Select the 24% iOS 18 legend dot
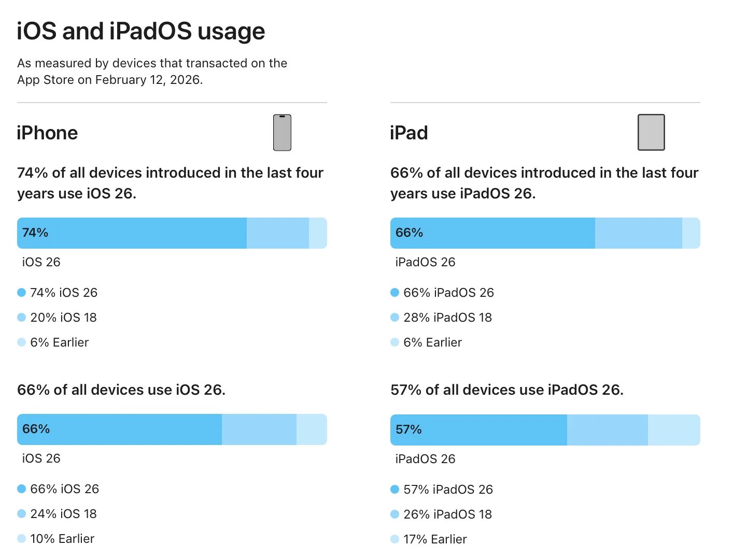The height and width of the screenshot is (560, 733). point(22,514)
